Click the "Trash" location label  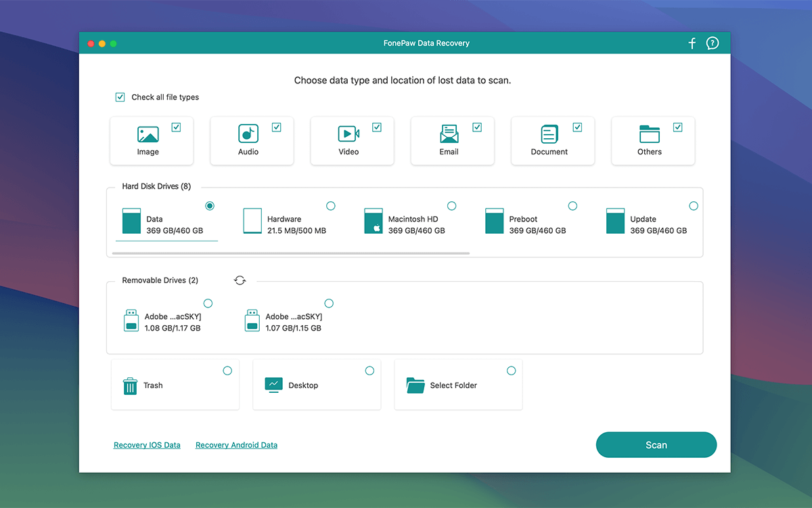pos(153,385)
